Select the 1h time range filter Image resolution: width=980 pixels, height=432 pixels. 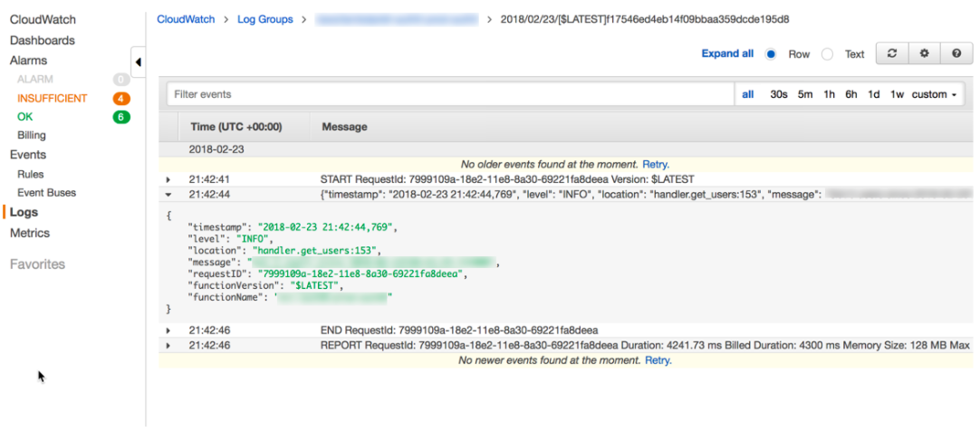829,94
